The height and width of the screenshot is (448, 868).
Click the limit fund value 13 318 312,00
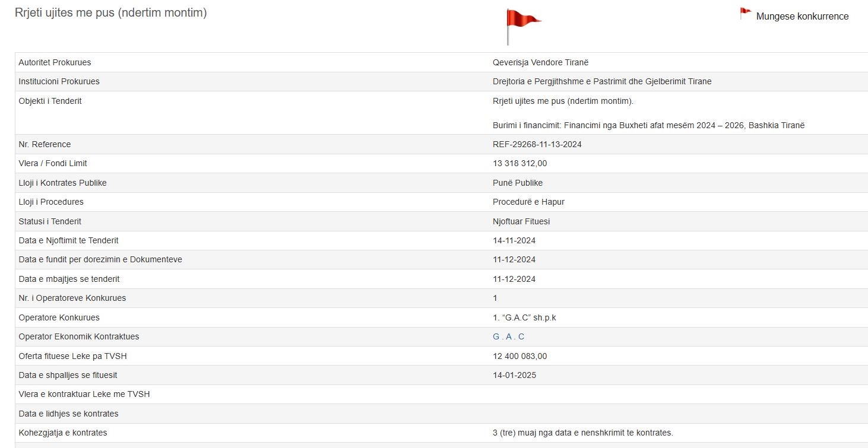519,163
